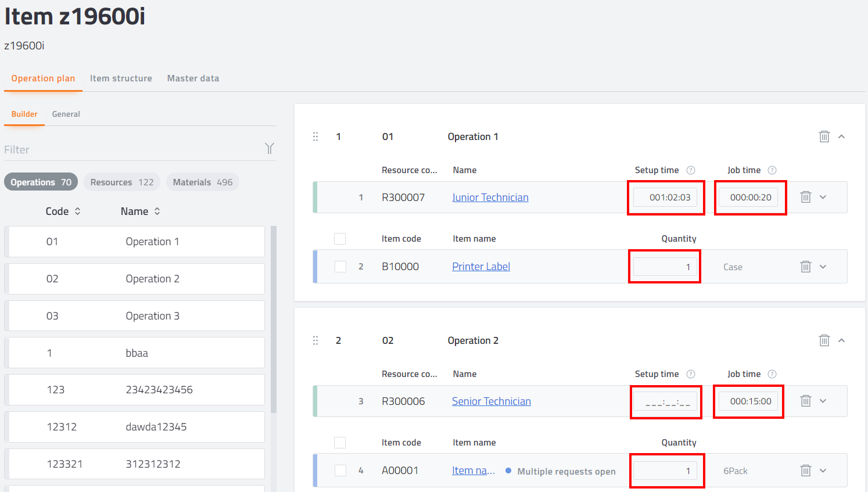Select the General sub-tab
868x492 pixels.
click(x=66, y=114)
